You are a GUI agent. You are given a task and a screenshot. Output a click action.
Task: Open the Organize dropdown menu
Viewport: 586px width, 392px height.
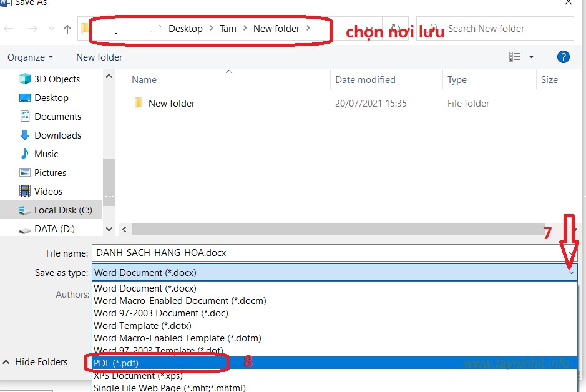pos(30,57)
